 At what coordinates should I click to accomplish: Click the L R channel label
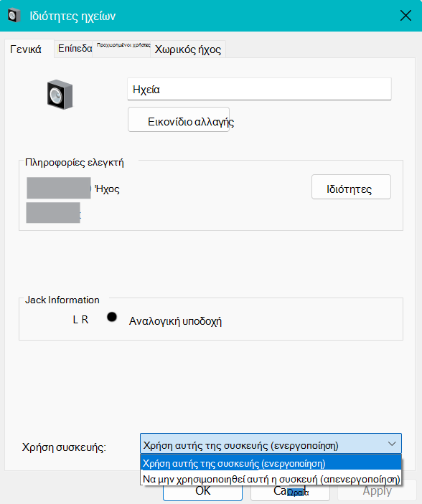click(80, 320)
